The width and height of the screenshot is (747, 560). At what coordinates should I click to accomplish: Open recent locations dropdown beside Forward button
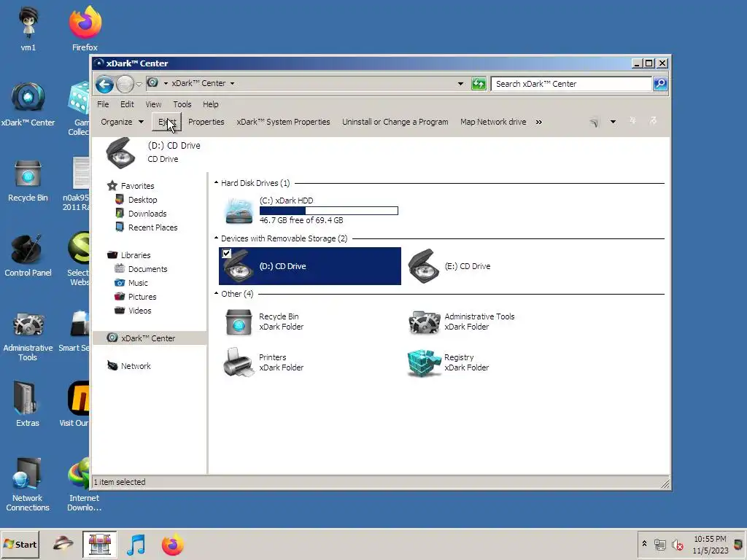139,85
